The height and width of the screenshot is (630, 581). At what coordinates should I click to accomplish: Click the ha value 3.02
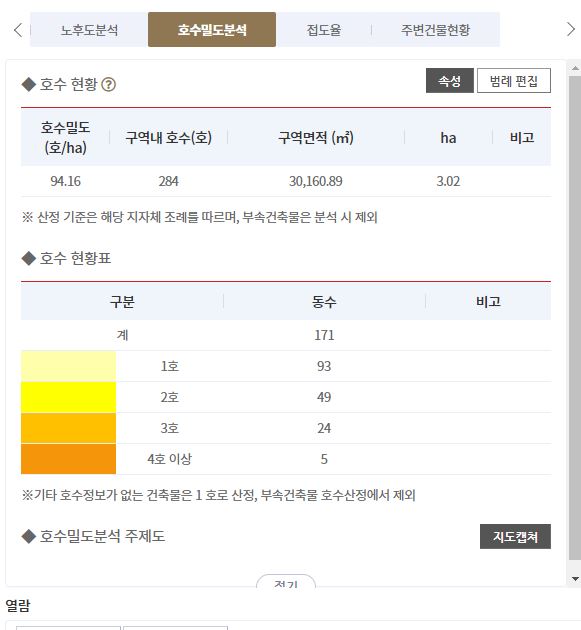pos(448,181)
